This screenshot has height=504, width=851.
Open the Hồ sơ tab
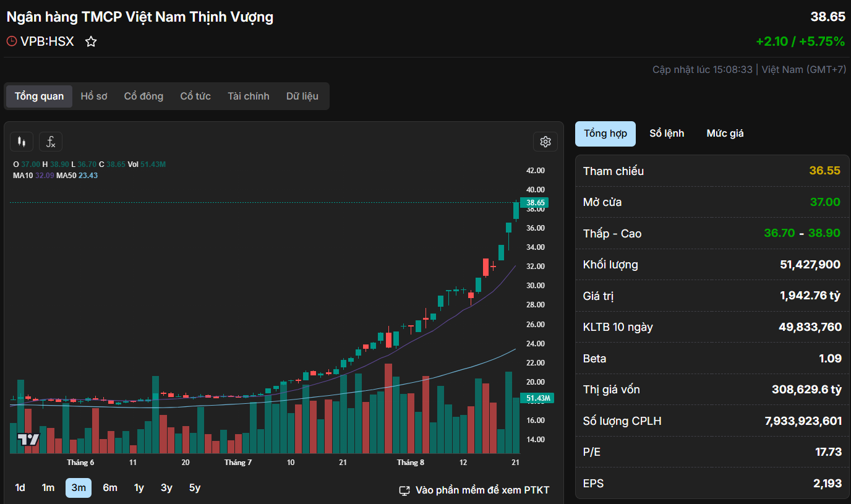coord(94,96)
